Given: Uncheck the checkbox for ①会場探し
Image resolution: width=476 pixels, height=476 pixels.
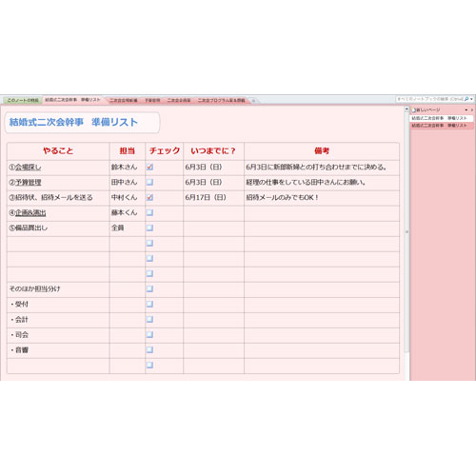Looking at the screenshot, I should point(149,167).
